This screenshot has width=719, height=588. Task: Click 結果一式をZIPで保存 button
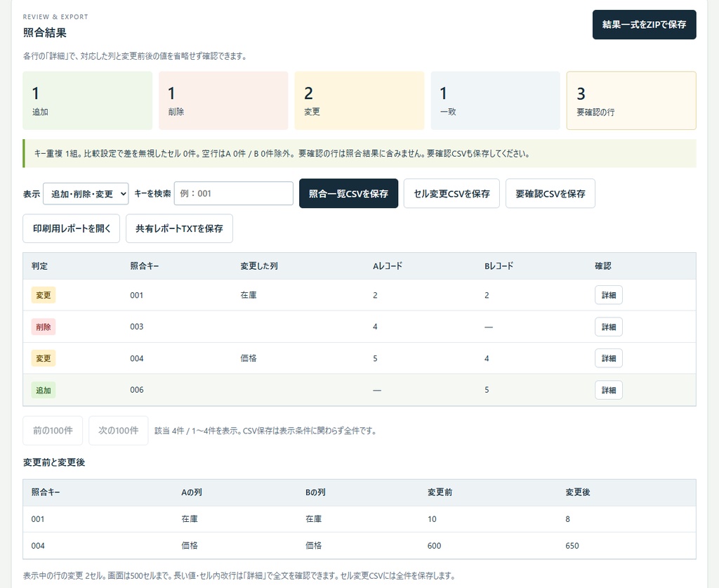644,25
